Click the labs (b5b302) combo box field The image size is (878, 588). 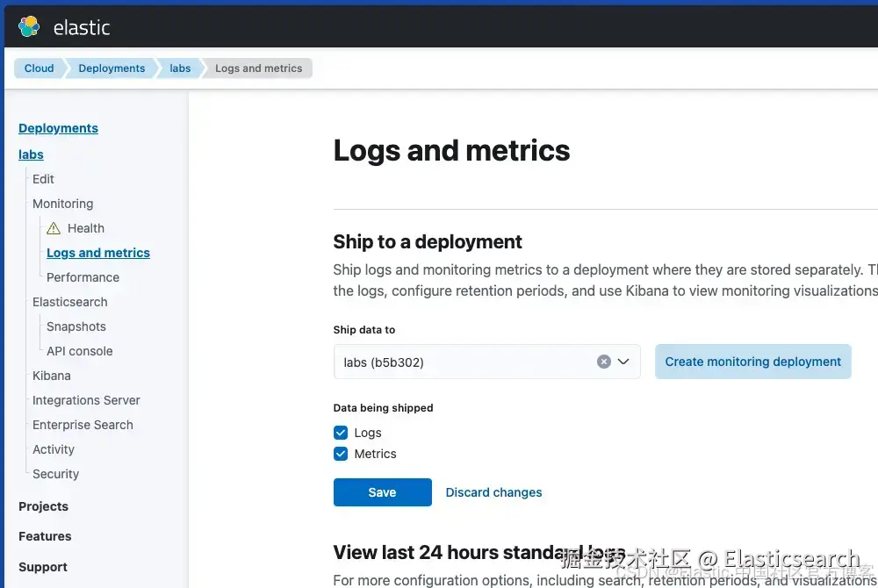tap(486, 362)
